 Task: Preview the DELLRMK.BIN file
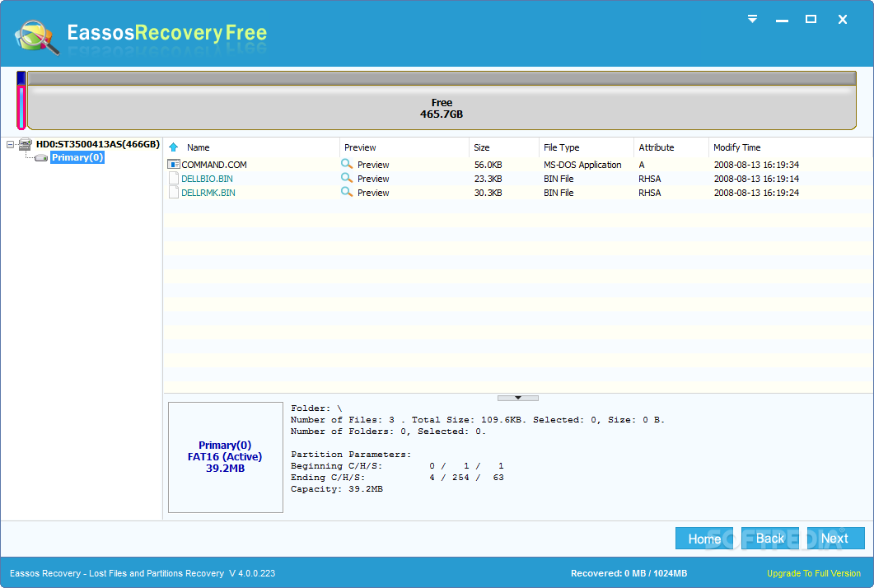(x=373, y=193)
